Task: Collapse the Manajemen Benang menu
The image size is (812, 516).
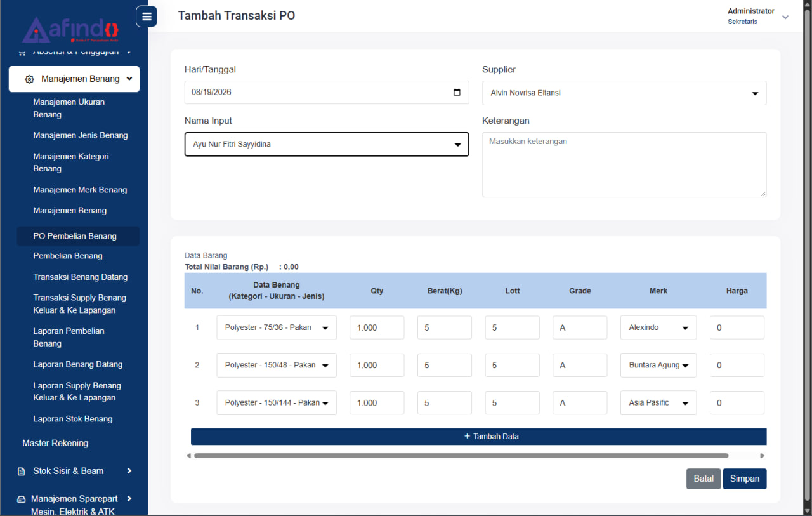Action: [74, 79]
